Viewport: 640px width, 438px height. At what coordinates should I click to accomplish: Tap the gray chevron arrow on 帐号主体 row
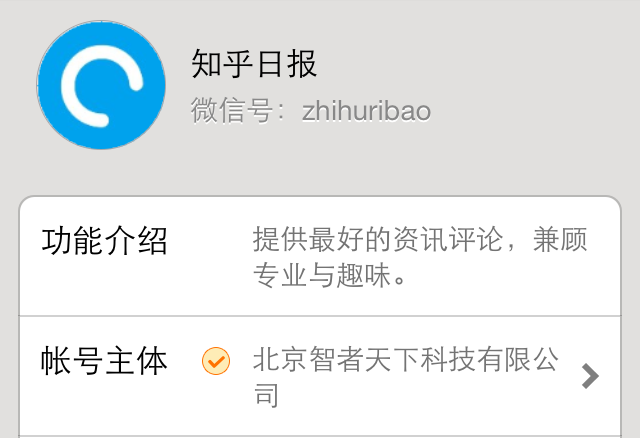coord(590,376)
